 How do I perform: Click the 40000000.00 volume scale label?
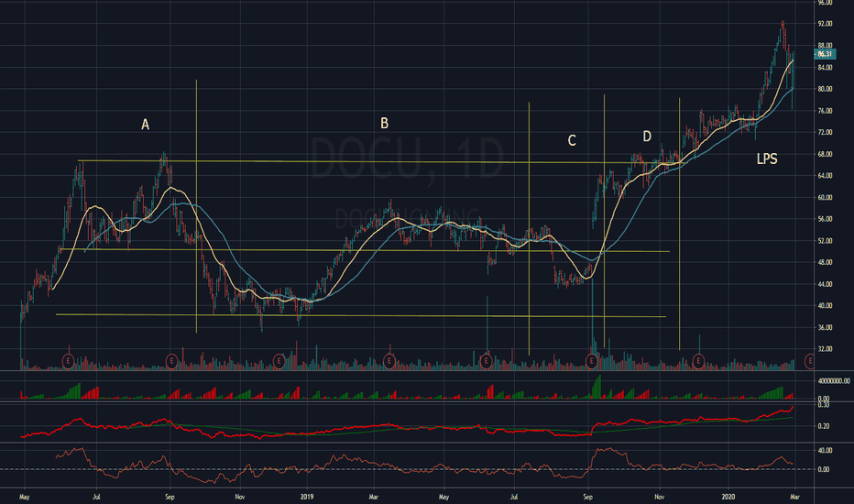[x=833, y=381]
